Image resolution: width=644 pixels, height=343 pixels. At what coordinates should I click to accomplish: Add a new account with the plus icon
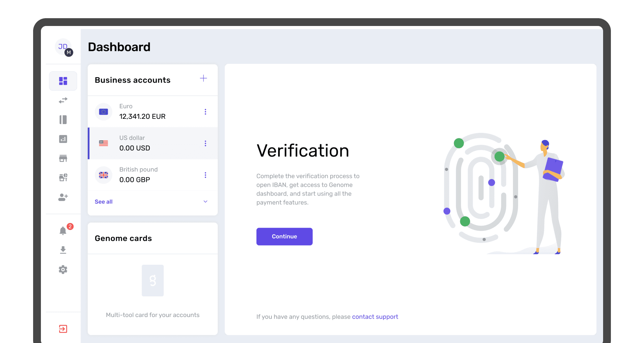click(x=203, y=78)
